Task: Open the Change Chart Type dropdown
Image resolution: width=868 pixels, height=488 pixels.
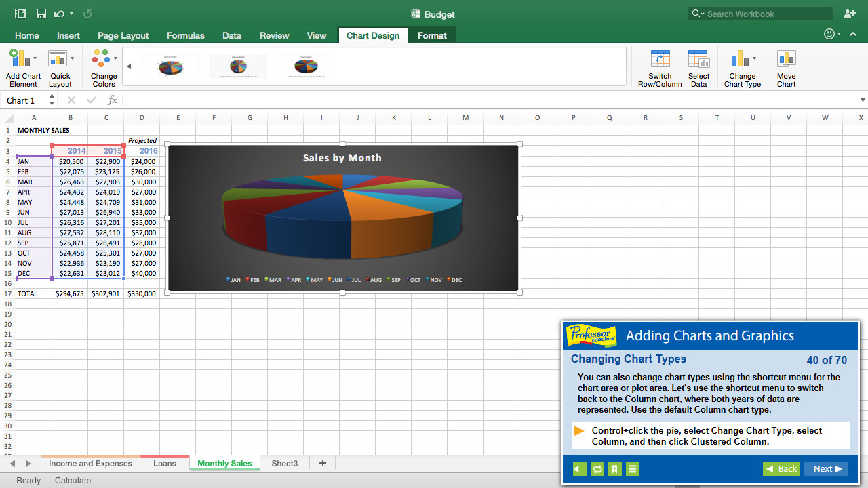Action: [742, 60]
